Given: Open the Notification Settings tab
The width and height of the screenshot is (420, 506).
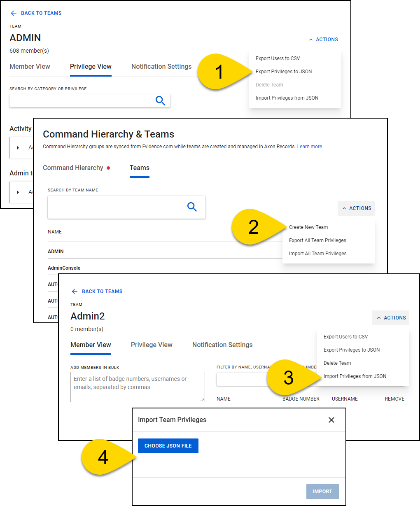Looking at the screenshot, I should click(222, 345).
